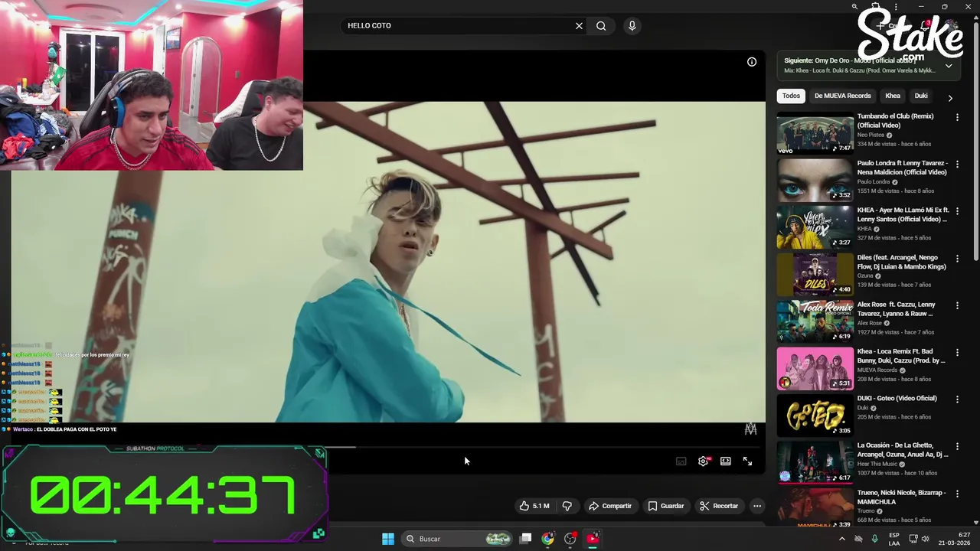Open Khea Loca Remix thumbnail
Image resolution: width=980 pixels, height=551 pixels.
[x=815, y=369]
